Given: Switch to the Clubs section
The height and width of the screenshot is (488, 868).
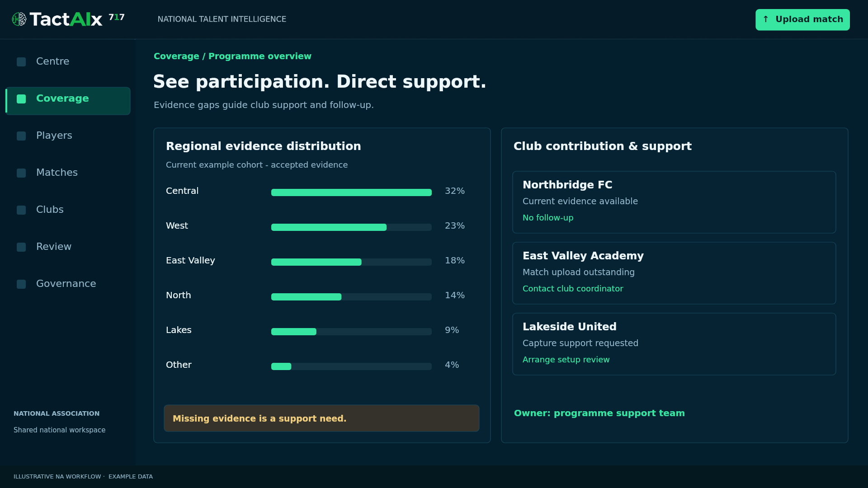Looking at the screenshot, I should point(68,210).
